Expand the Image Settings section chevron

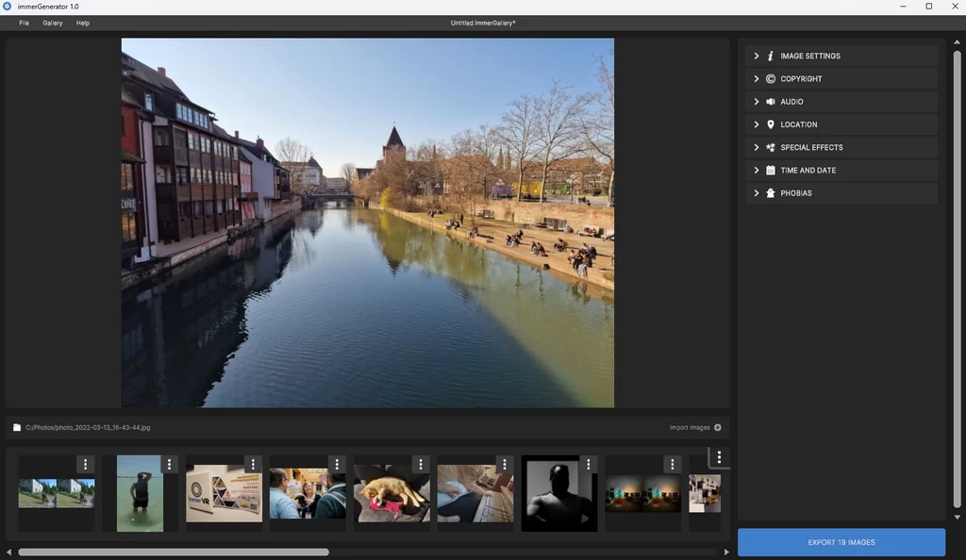click(756, 56)
